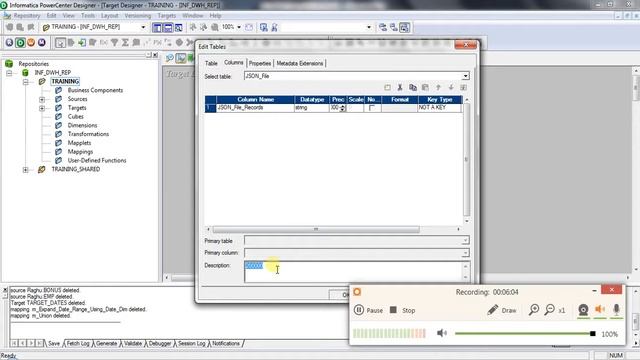Set the recorder volume slider handle
This screenshot has height=360, width=640.
[593, 333]
